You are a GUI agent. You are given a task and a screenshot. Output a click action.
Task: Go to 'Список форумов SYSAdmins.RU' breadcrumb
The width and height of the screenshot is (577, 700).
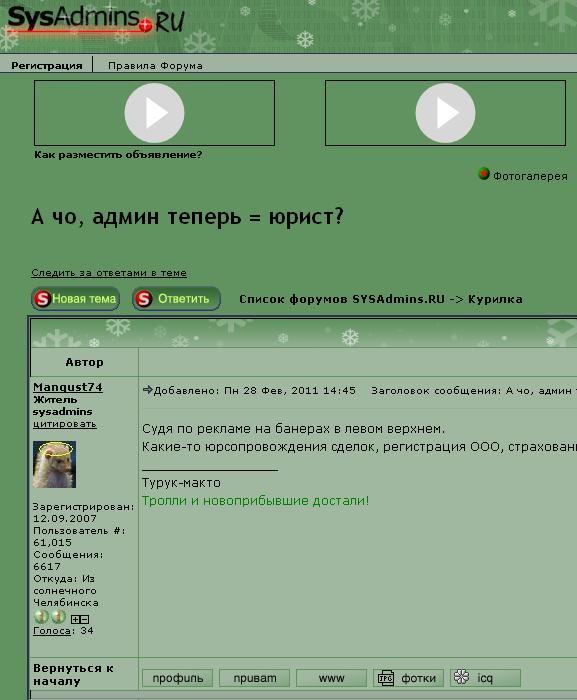[x=342, y=299]
